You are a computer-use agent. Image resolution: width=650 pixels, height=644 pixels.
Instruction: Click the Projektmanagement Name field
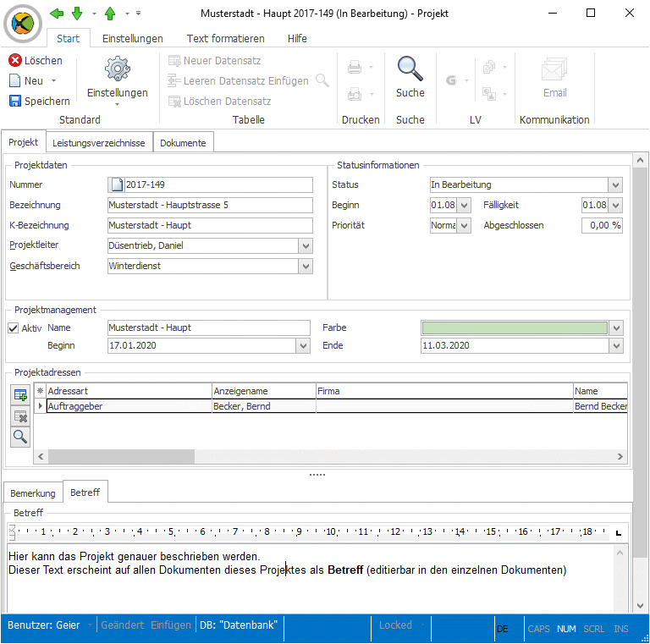click(x=209, y=328)
